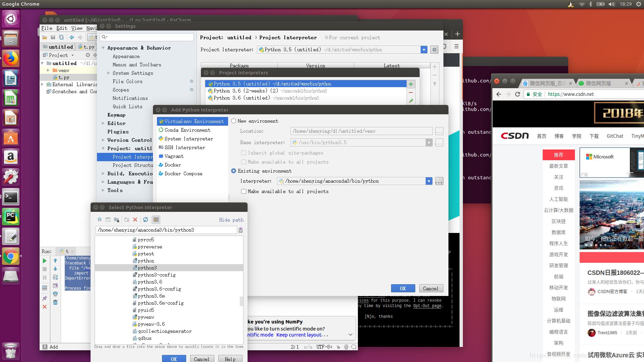The image size is (644, 362).
Task: Click Cancel in Add Python Interpreter dialog
Action: coord(430,289)
